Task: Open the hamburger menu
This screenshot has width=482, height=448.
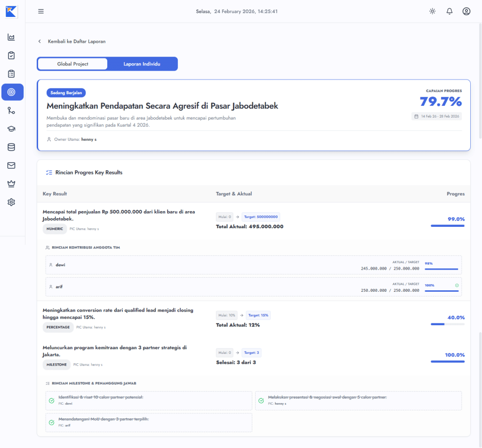Action: (41, 11)
